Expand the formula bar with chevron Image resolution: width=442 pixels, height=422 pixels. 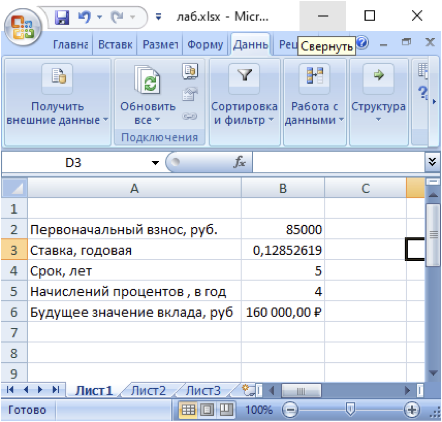[x=432, y=162]
